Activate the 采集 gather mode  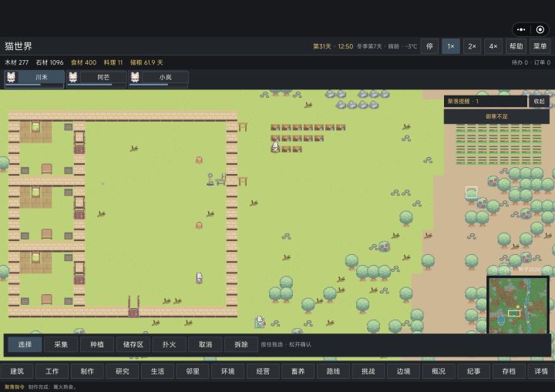61,344
